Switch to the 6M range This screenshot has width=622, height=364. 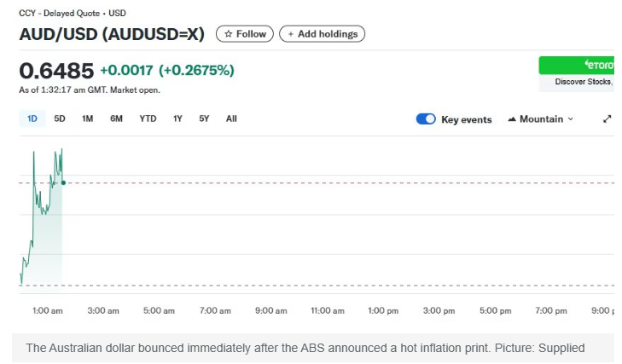click(x=116, y=118)
